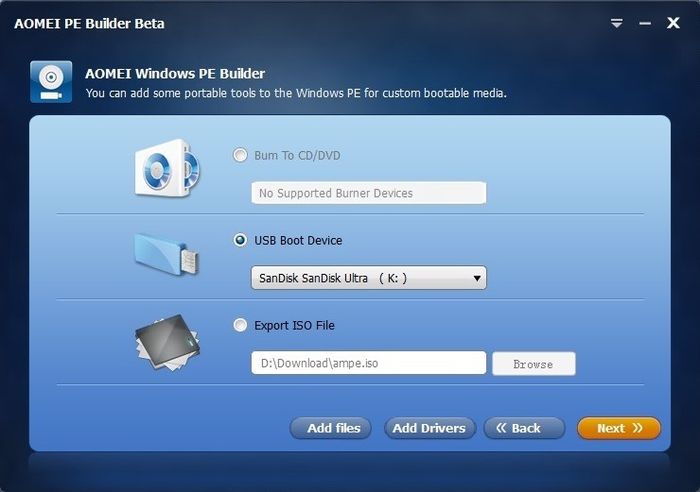Proceed with the orange Next button

pos(619,428)
